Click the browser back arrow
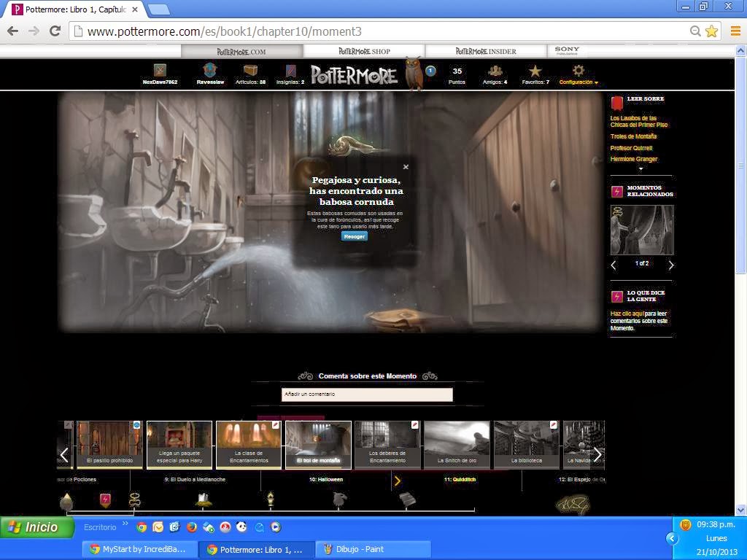Viewport: 747px width, 560px height. pos(13,31)
